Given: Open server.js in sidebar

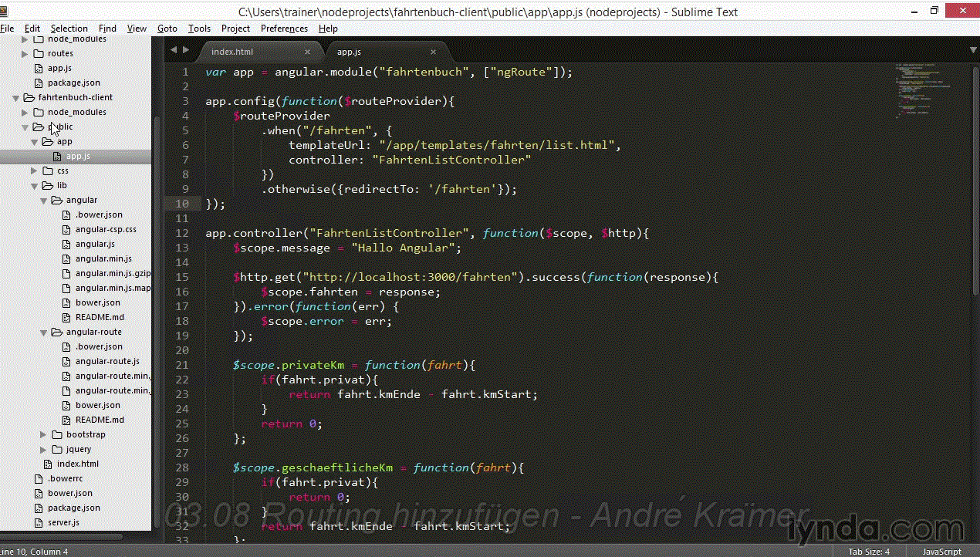Looking at the screenshot, I should [63, 522].
